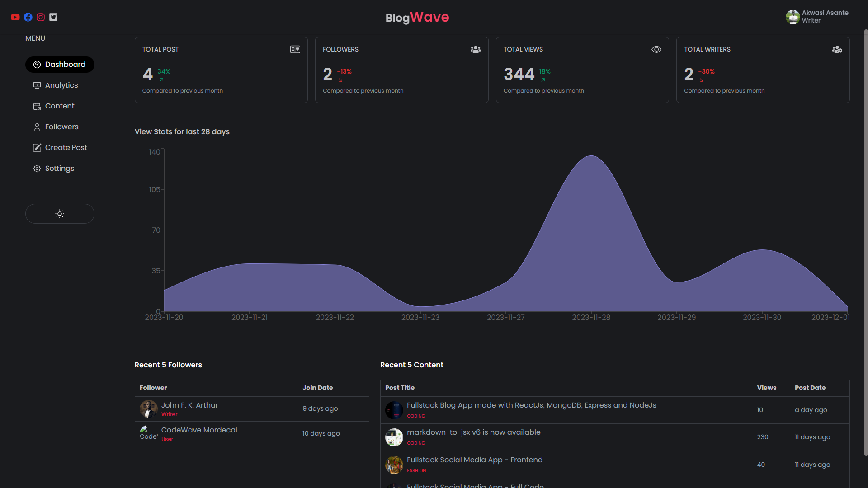Click the Twitter icon in header

pyautogui.click(x=53, y=17)
